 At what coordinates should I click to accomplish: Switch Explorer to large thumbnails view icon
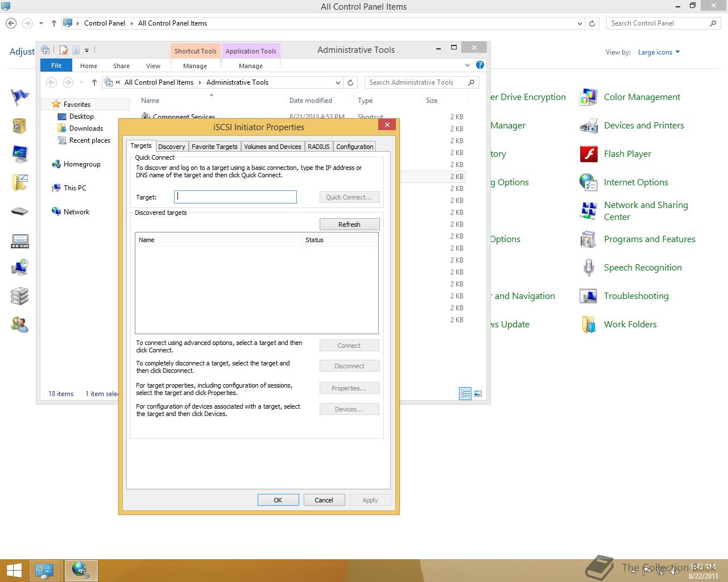[x=478, y=393]
